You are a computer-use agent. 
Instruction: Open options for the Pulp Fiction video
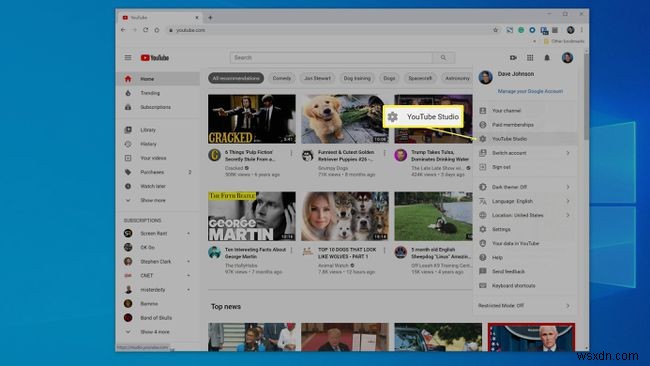tap(291, 153)
